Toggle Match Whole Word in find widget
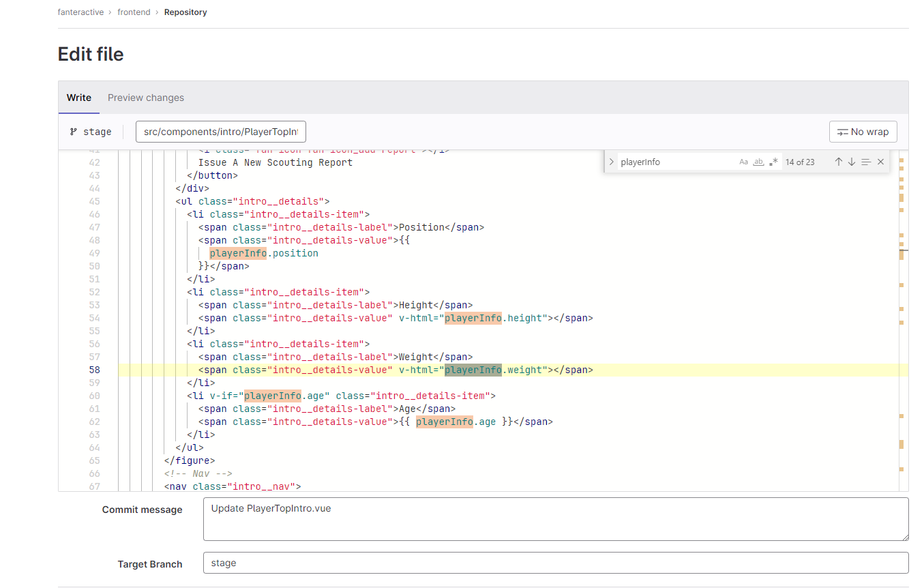The image size is (924, 588). [758, 162]
